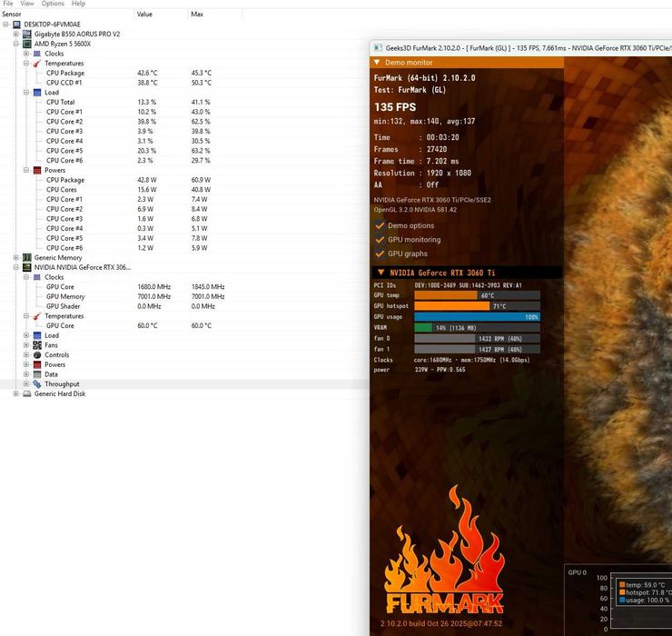Collapse the Demo monitor panel triangle
Screen dimensions: 672x636
click(x=377, y=63)
